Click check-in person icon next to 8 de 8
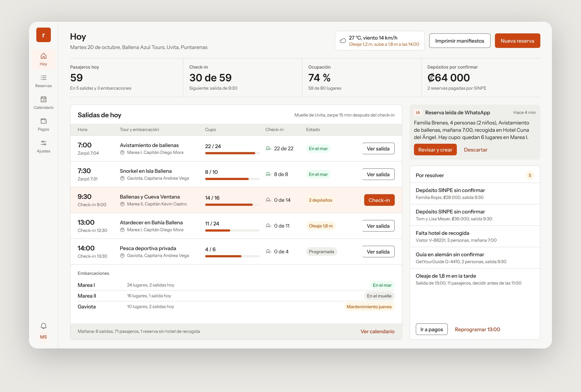The height and width of the screenshot is (392, 581). [269, 174]
